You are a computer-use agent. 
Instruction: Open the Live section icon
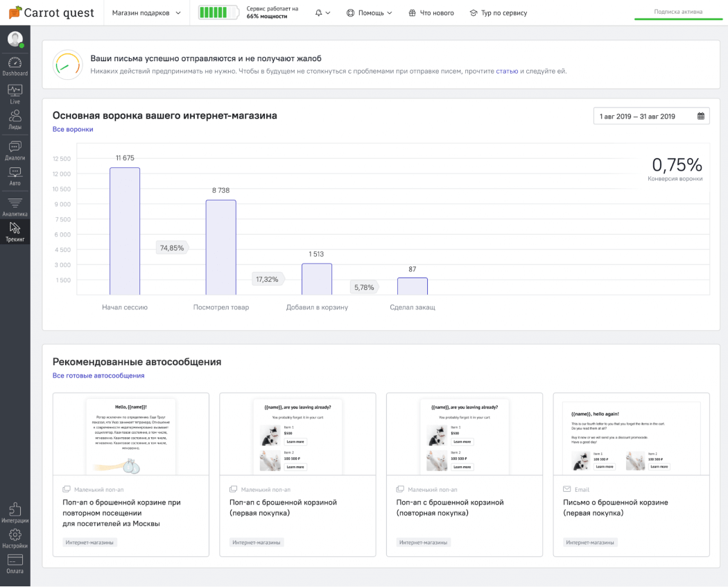(x=15, y=92)
